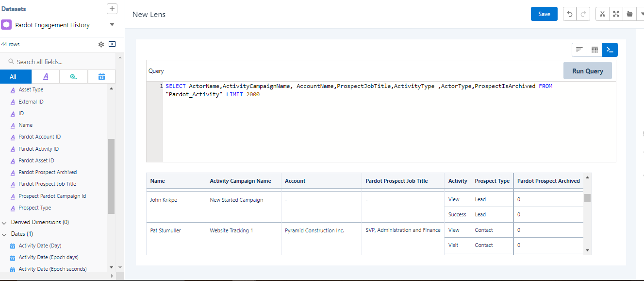Open Pardot Engagement History dataset dropdown
644x281 pixels.
112,25
